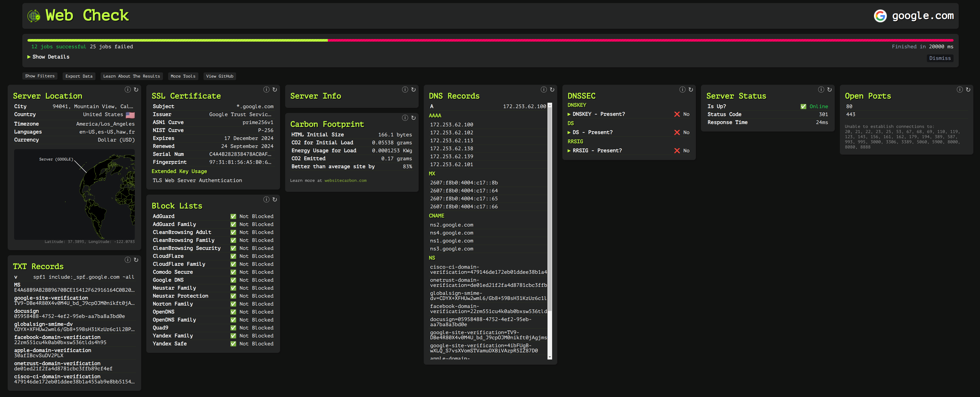The height and width of the screenshot is (397, 980).
Task: Click 'apple-domain-verification' TXT record
Action: pyautogui.click(x=53, y=350)
